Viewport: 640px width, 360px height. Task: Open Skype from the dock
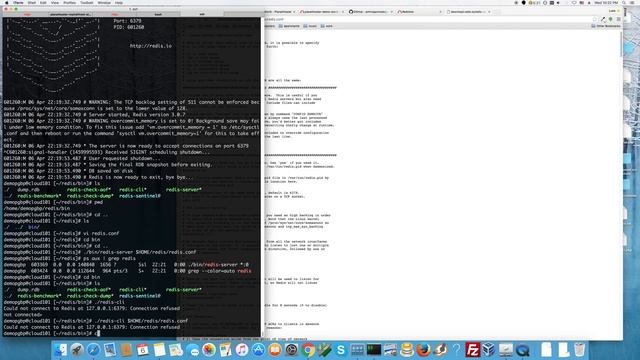coord(341,350)
